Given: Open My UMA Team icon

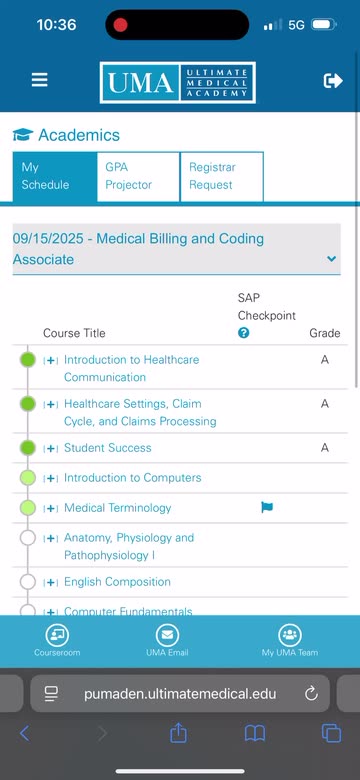Looking at the screenshot, I should tap(289, 635).
